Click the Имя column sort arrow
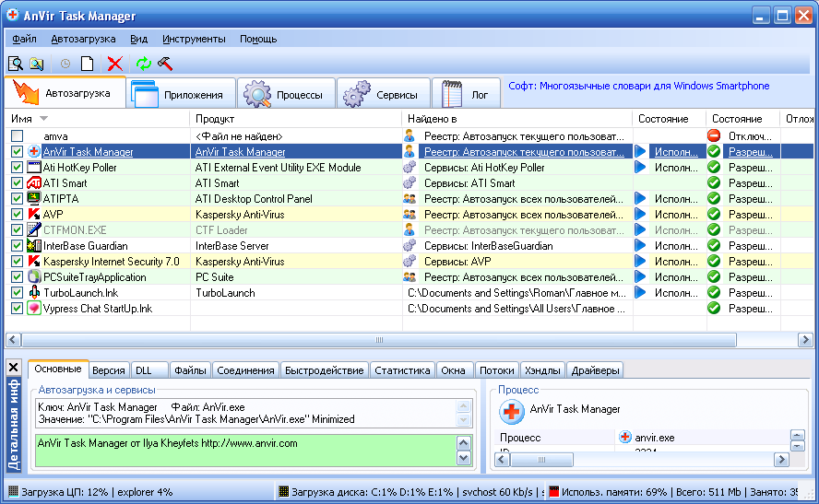The image size is (819, 504). point(44,119)
